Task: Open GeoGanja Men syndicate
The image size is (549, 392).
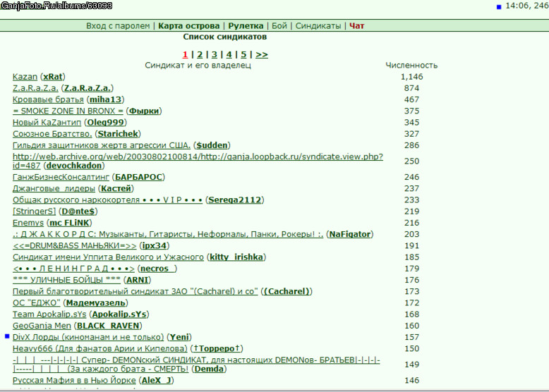Action: [42, 326]
